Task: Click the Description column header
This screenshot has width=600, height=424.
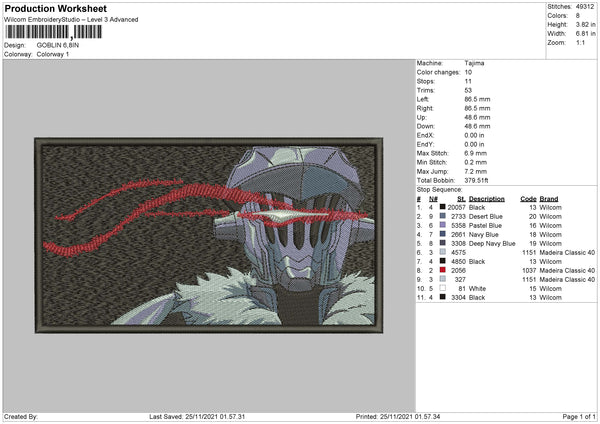Action: pos(487,199)
